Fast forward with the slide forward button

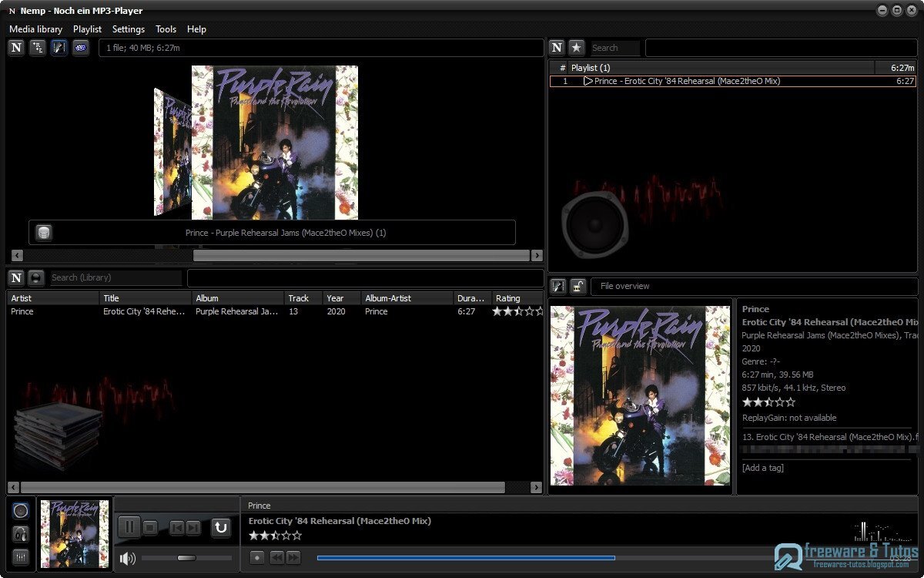[x=293, y=557]
